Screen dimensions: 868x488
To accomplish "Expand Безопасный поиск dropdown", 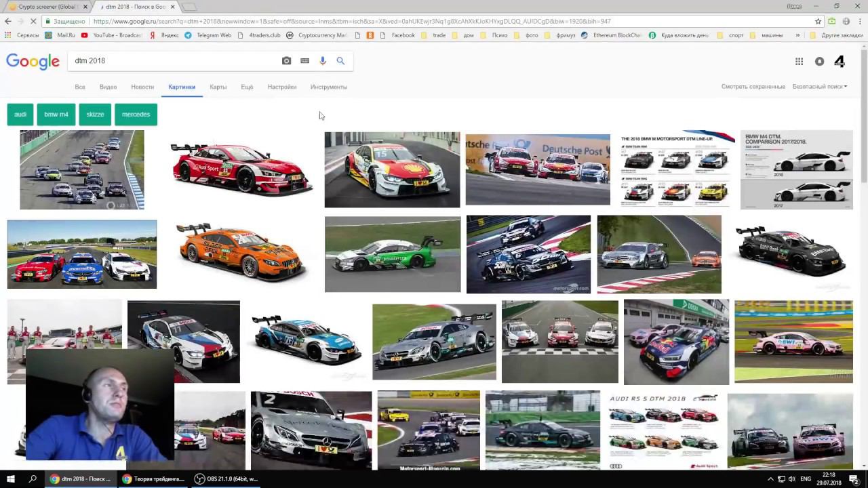I will tap(820, 87).
